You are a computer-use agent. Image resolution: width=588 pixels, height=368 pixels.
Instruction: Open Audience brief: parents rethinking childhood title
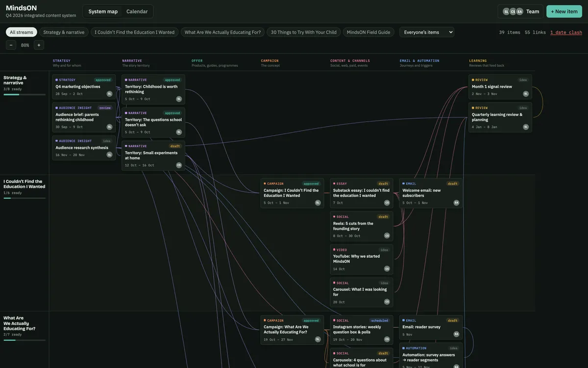point(77,117)
